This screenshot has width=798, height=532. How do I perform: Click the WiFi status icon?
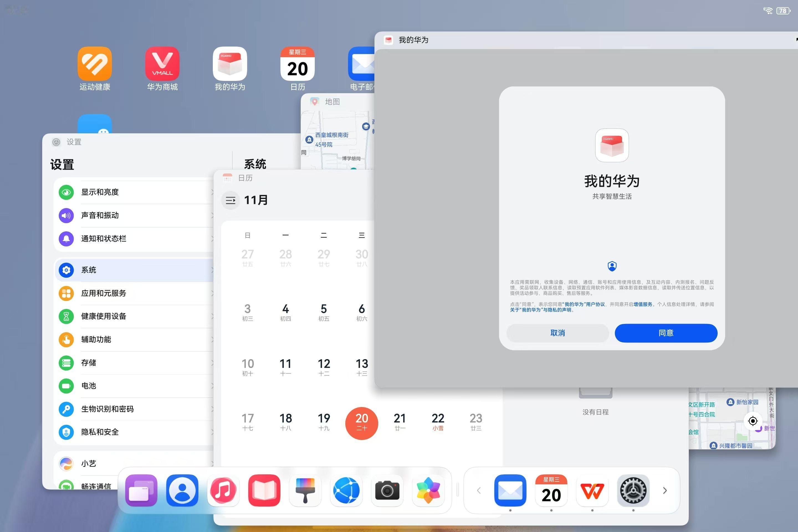(768, 11)
